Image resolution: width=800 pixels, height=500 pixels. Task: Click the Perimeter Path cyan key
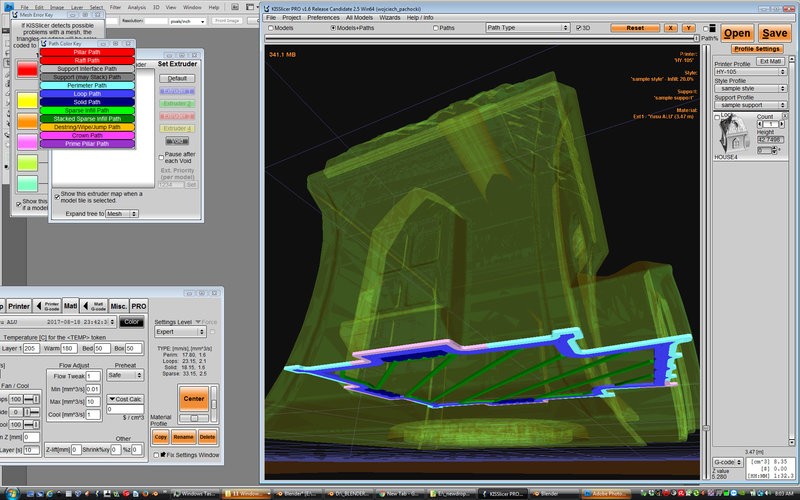coord(87,85)
